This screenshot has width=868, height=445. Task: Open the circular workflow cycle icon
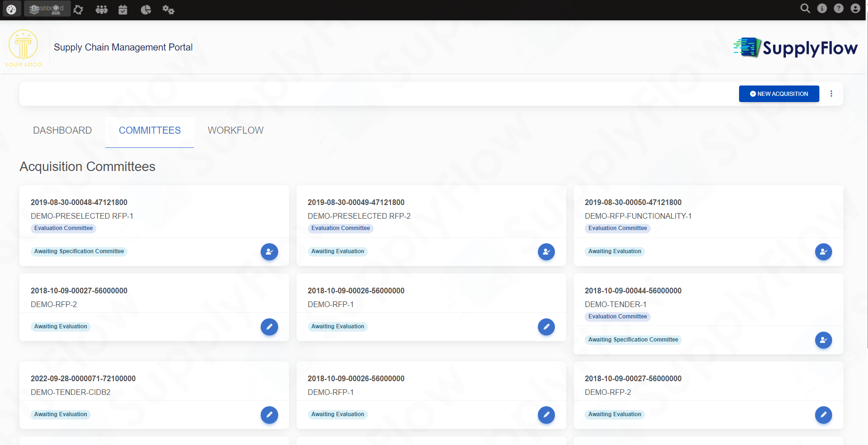click(x=78, y=9)
